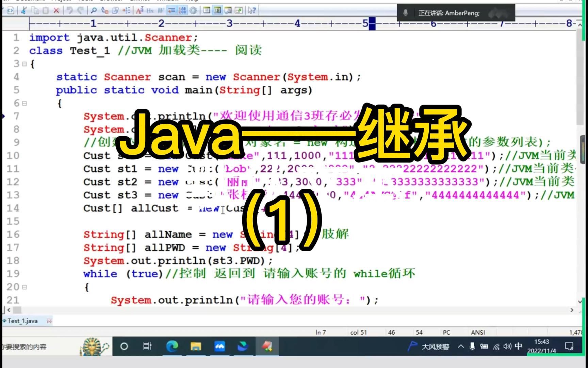
Task: Click the "class Test_1" declaration text
Action: tap(69, 51)
